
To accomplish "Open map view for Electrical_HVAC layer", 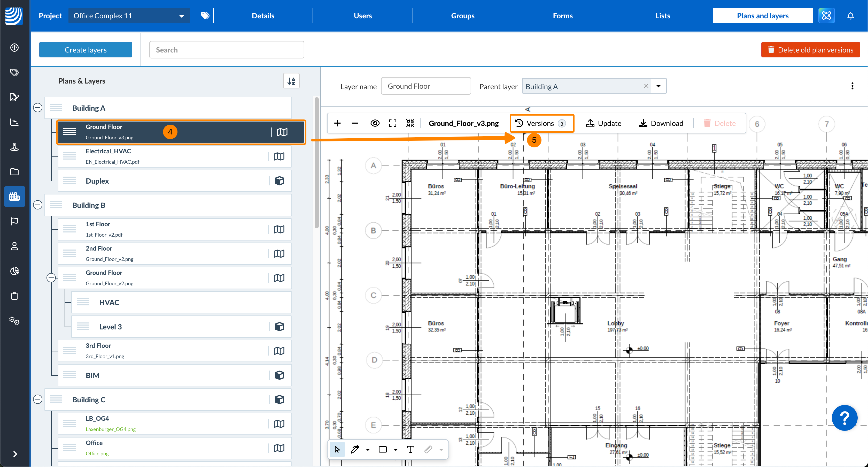I will click(279, 156).
